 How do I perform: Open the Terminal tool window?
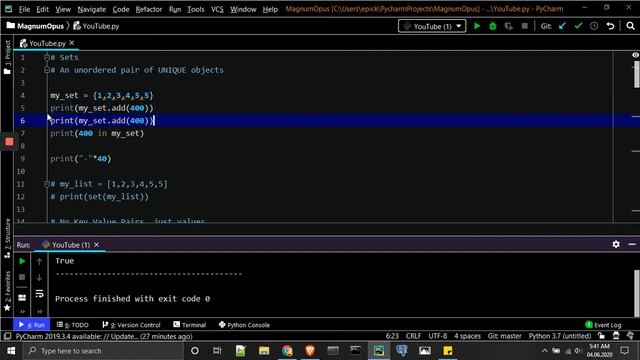[x=189, y=325]
